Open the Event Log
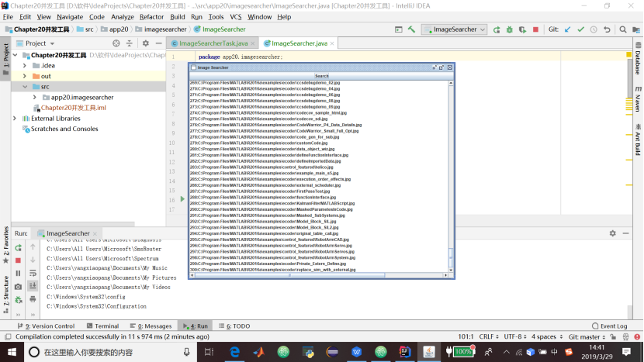 pos(610,326)
